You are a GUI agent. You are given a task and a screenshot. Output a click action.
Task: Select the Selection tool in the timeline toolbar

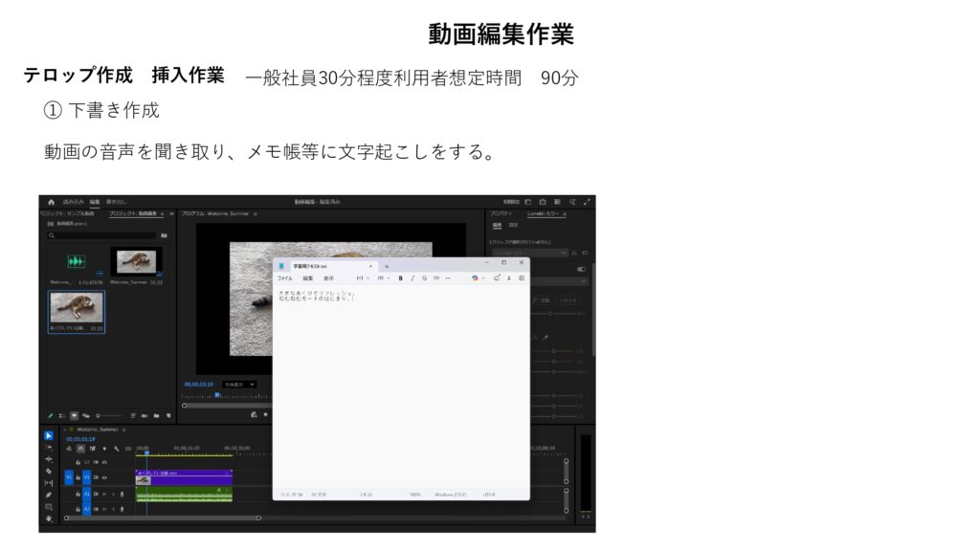tap(49, 435)
